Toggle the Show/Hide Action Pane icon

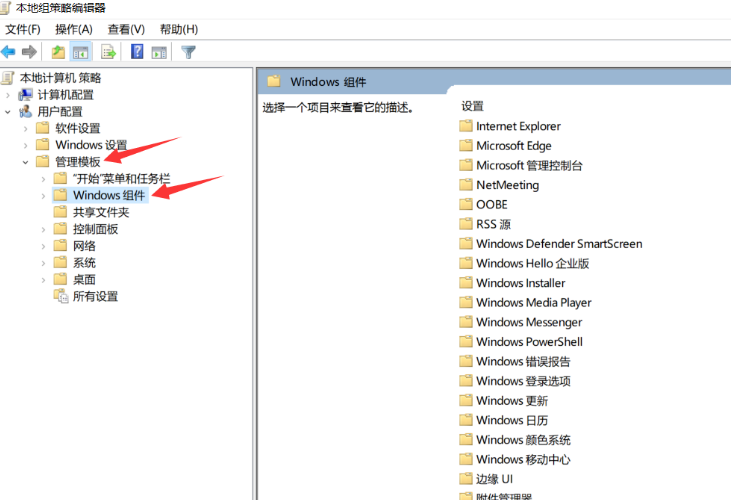(x=159, y=52)
